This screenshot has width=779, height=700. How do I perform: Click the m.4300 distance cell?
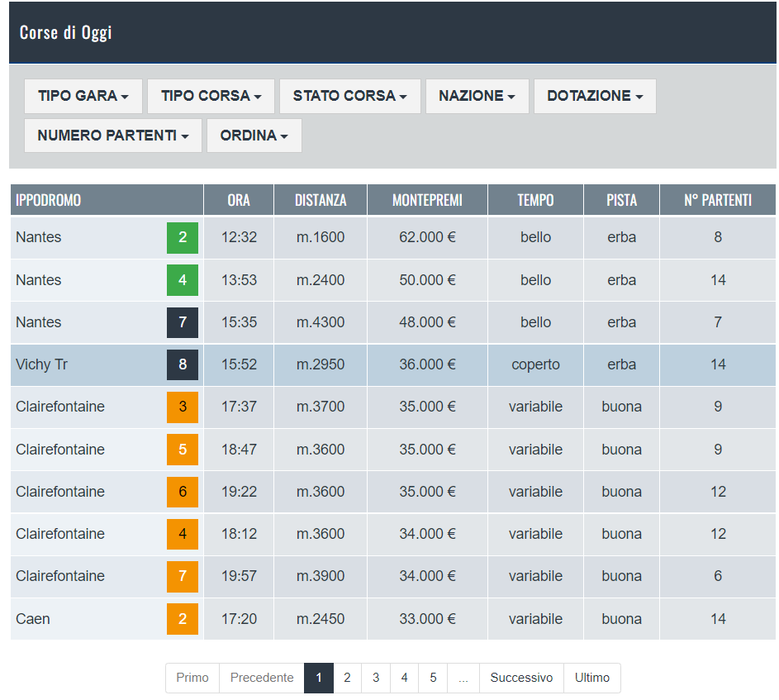321,322
